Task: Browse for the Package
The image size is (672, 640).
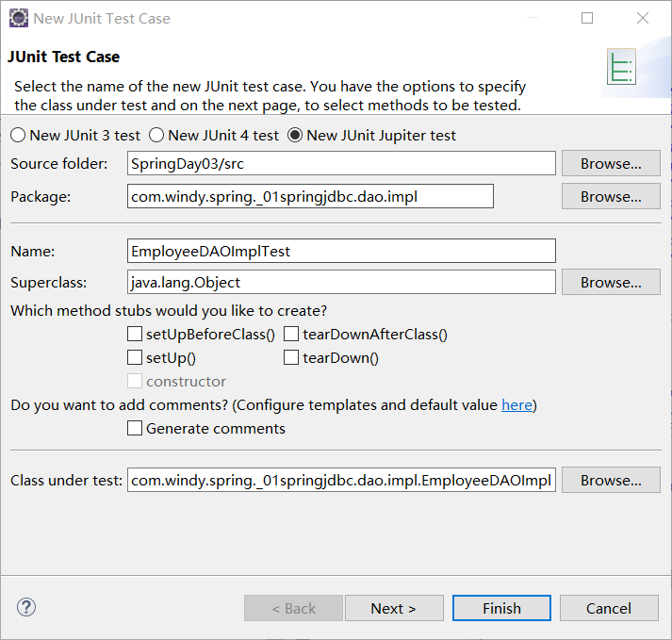Action: coord(611,196)
